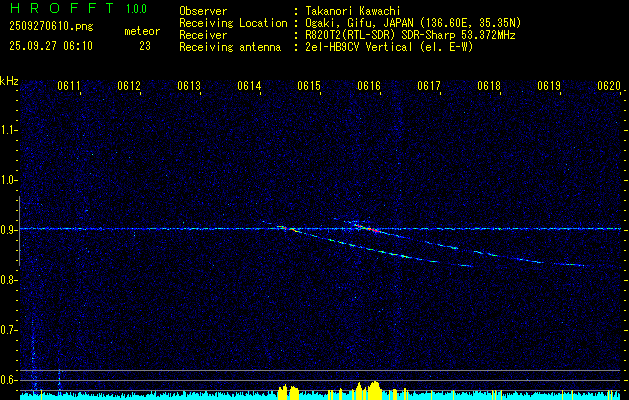Click time marker 0613

click(x=189, y=85)
